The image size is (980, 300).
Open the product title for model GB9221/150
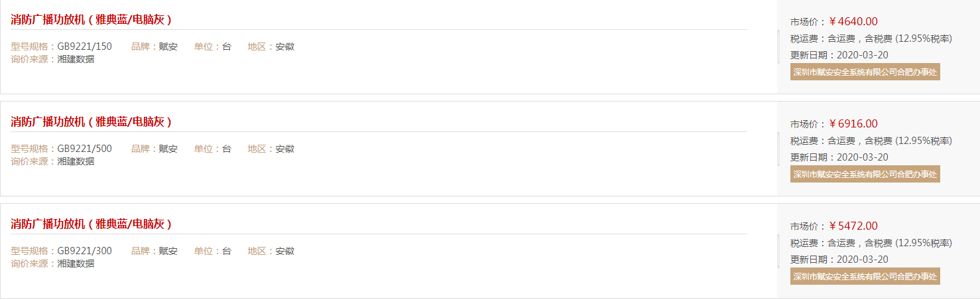[x=92, y=19]
